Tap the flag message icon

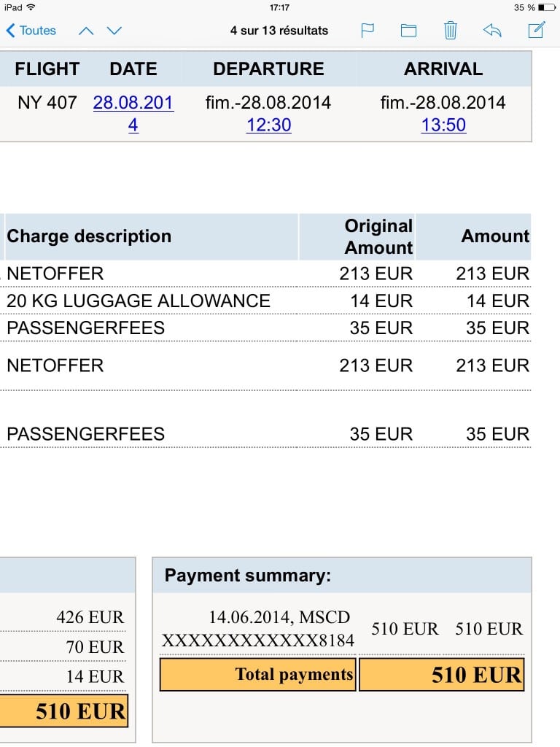click(x=367, y=31)
